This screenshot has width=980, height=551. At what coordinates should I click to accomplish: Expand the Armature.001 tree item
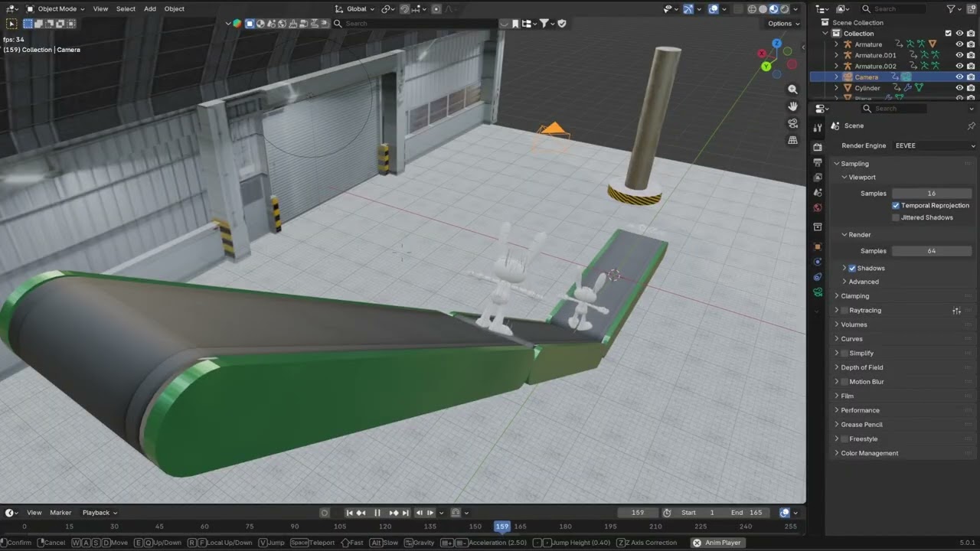pos(836,56)
